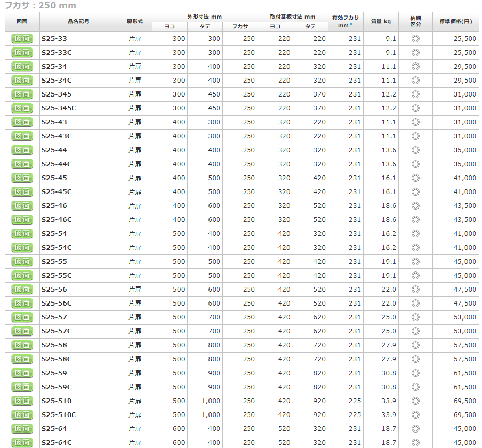Click the 69,500 price for S25-510

point(465,401)
